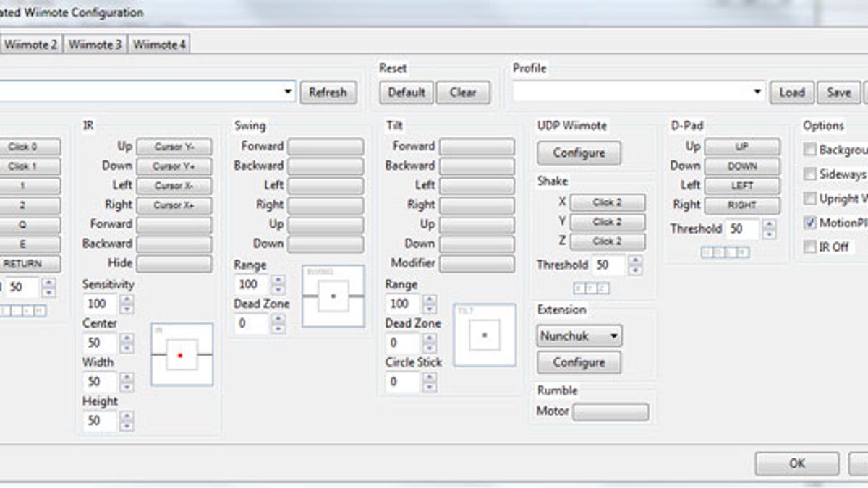Remap IR Up (Cursor Y-)
Viewport: 868px width, 488px height.
click(174, 147)
